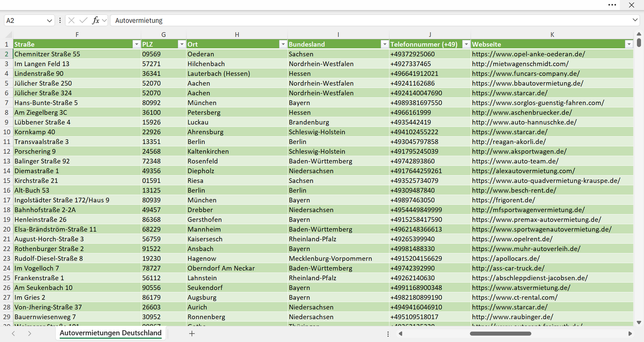Click the Select All corner triangle
The height and width of the screenshot is (342, 644).
pyautogui.click(x=8, y=35)
